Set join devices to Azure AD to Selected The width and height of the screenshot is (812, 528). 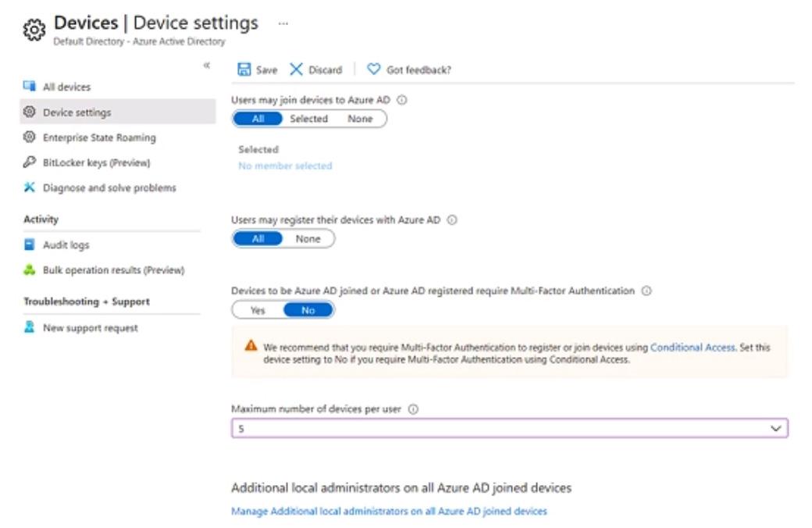coord(308,119)
